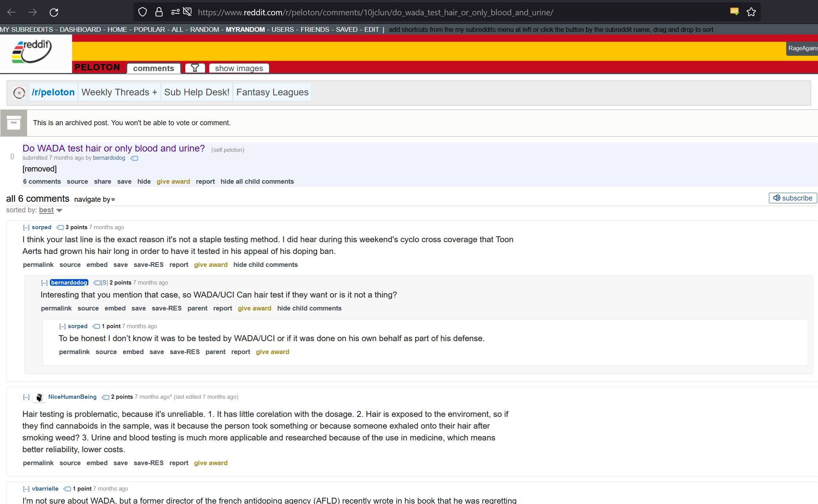Screen dimensions: 818x504
Task: Select the comments tab
Action: pos(154,68)
